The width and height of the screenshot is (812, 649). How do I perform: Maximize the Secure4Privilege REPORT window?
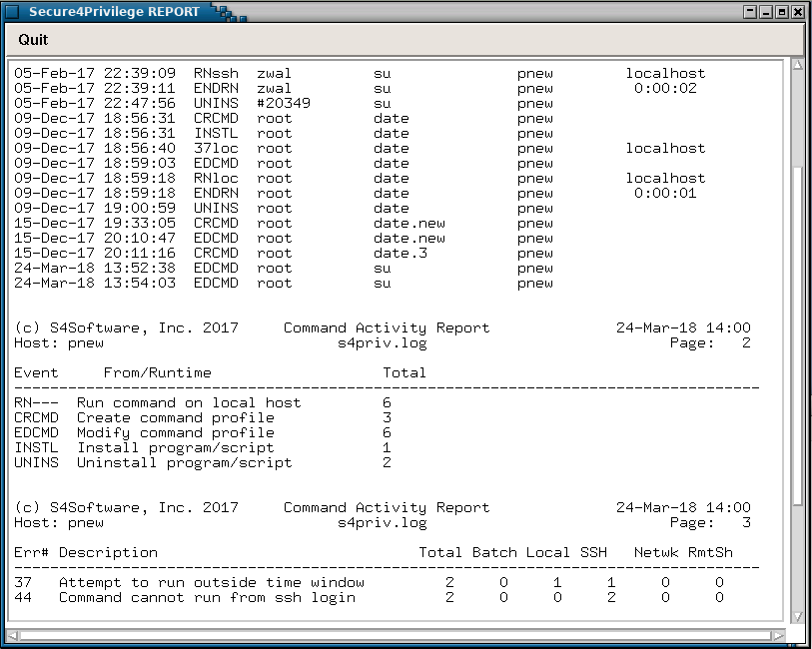[x=782, y=12]
